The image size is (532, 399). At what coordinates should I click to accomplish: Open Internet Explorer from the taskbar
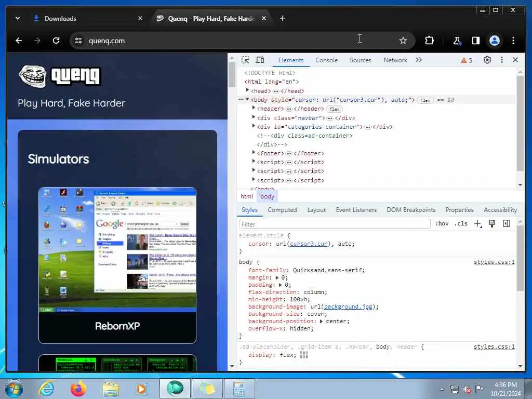(x=46, y=389)
